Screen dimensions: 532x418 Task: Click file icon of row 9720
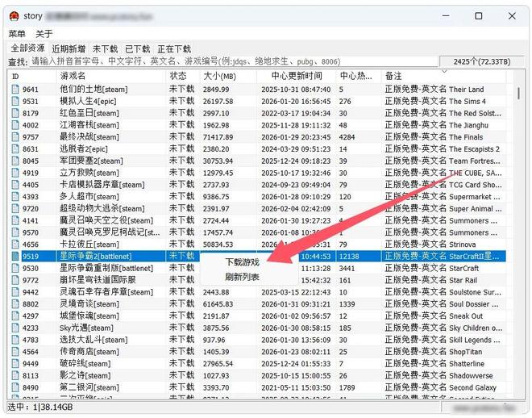coord(15,208)
